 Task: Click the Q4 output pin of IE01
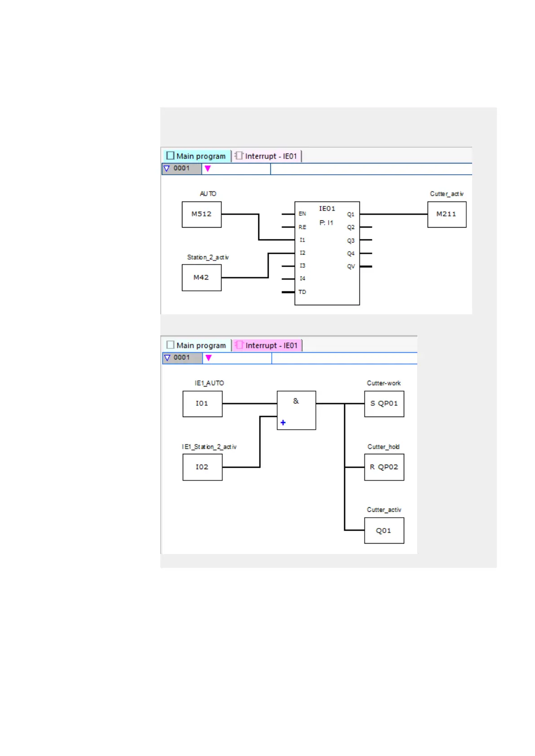point(351,254)
